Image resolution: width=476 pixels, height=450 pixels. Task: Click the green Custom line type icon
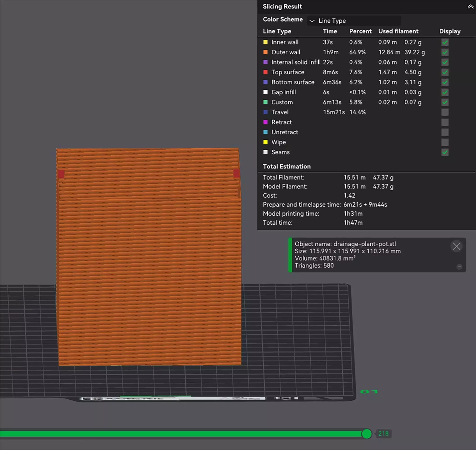[x=265, y=102]
